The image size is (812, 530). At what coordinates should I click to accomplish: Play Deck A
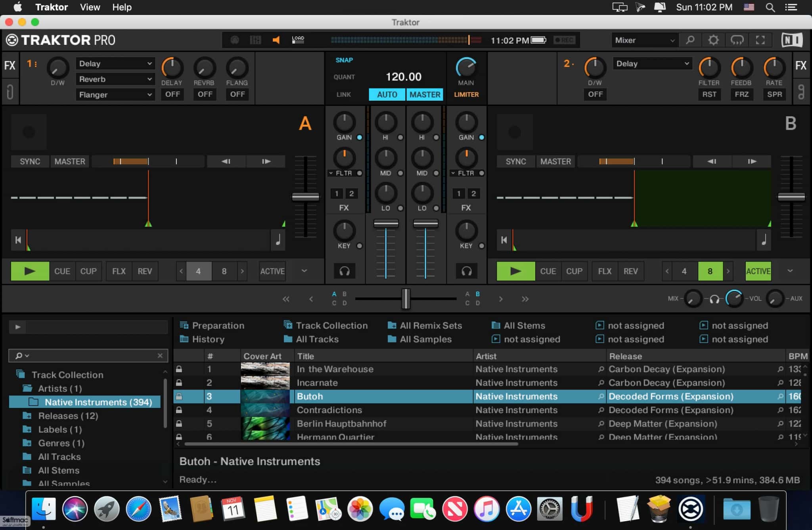pyautogui.click(x=30, y=271)
